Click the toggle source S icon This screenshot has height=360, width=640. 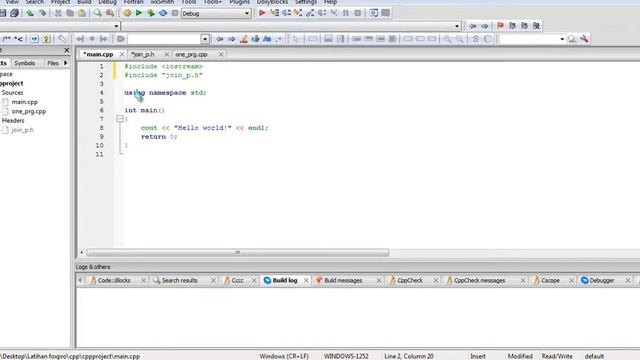476,39
